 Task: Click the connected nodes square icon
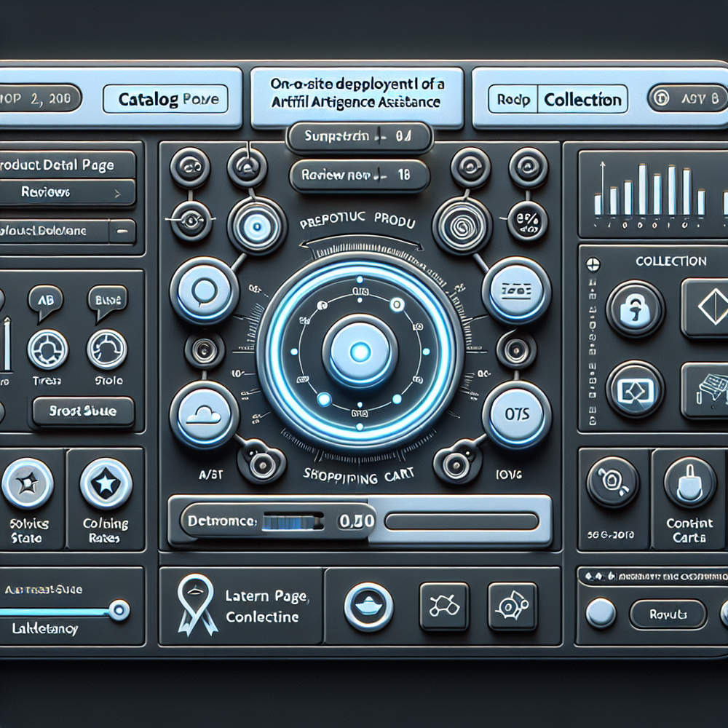point(444,606)
